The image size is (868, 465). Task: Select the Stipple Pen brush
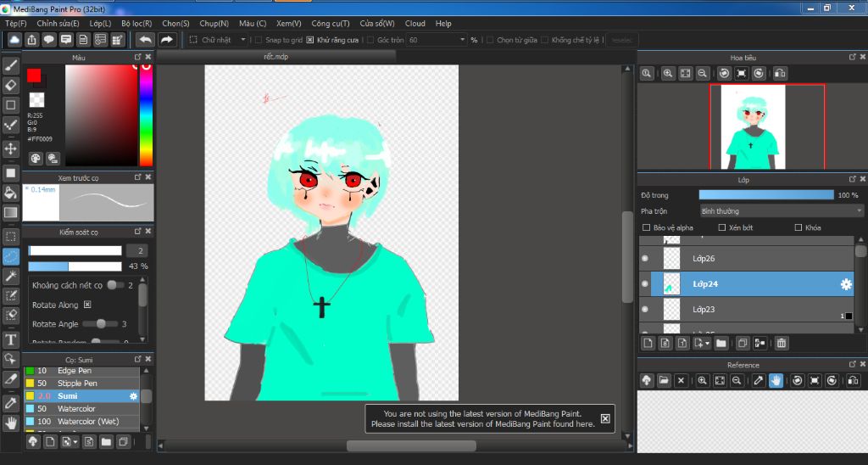point(82,384)
